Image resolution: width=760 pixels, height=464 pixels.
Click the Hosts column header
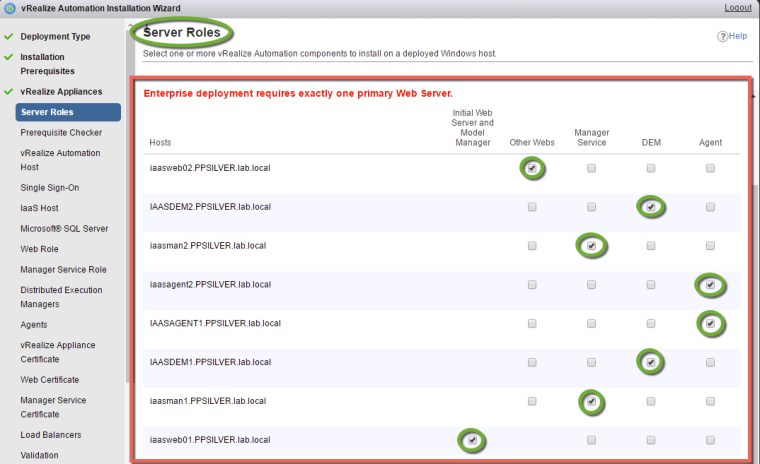click(x=160, y=143)
